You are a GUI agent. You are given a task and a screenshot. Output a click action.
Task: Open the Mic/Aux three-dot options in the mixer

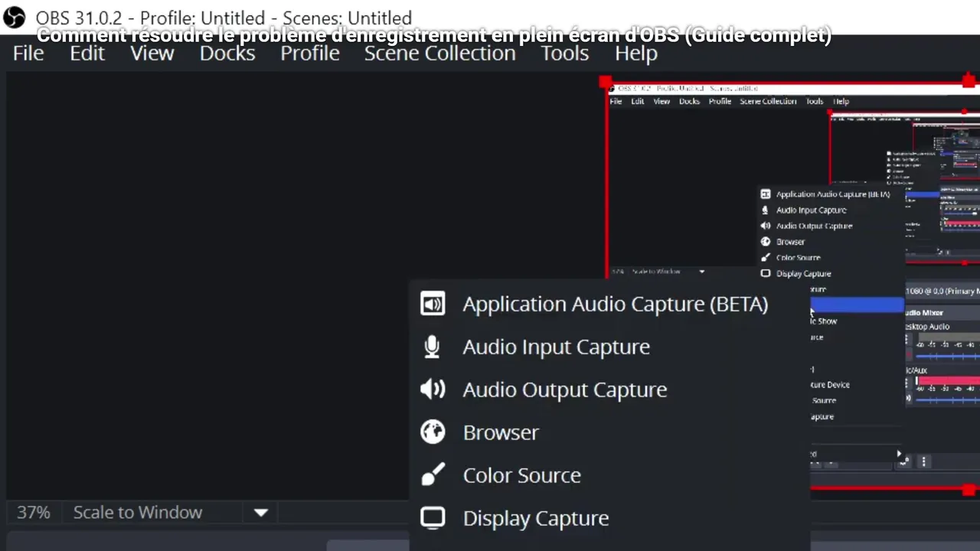[910, 383]
